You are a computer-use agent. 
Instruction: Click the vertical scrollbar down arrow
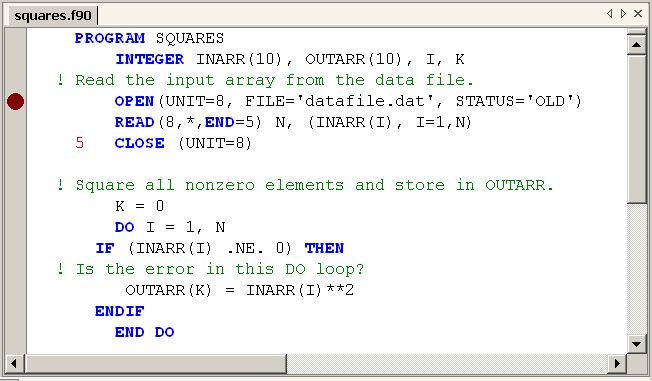pyautogui.click(x=636, y=344)
